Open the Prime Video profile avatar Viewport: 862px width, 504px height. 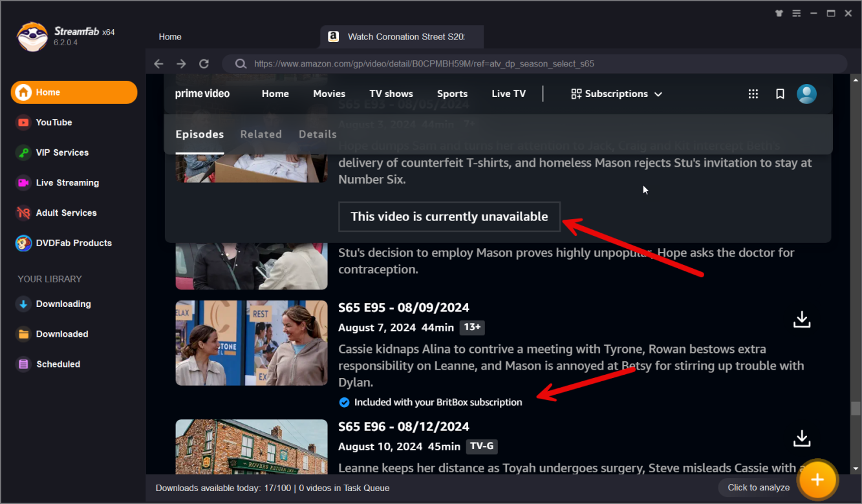click(x=806, y=94)
